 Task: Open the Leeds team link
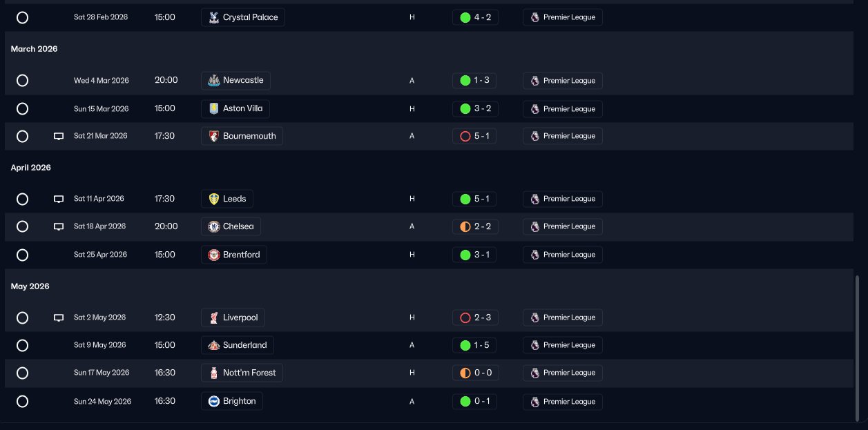(x=227, y=199)
